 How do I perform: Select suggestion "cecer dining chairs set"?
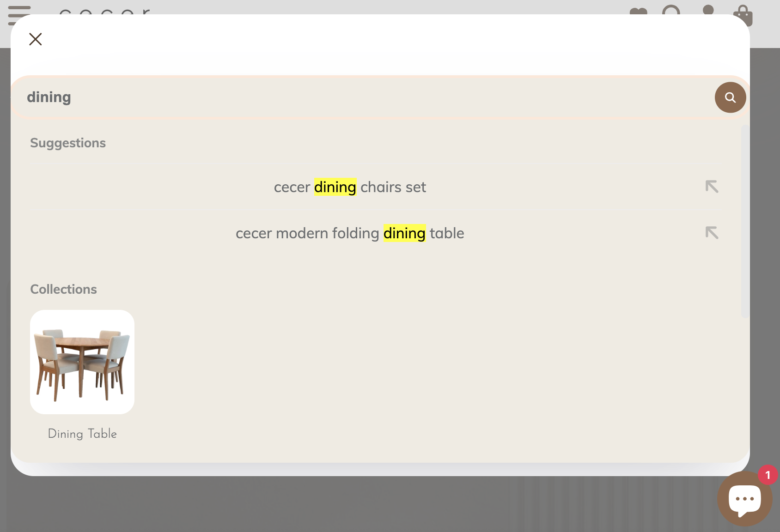tap(350, 187)
